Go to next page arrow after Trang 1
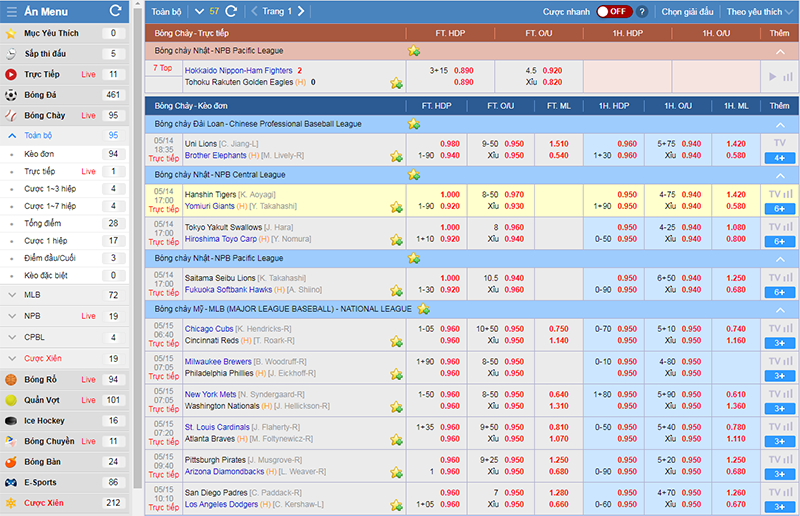800x516 pixels. coord(301,12)
